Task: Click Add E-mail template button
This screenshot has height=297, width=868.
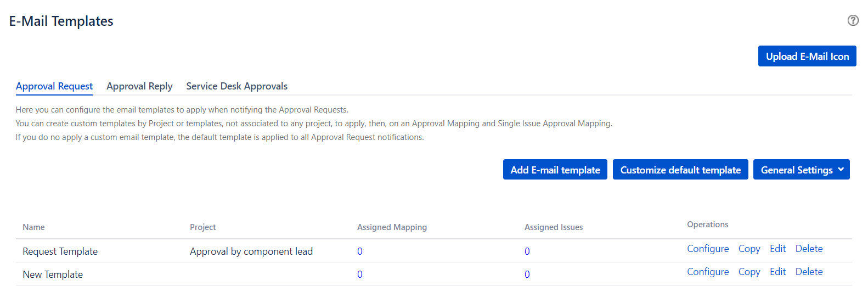Action: pos(555,170)
